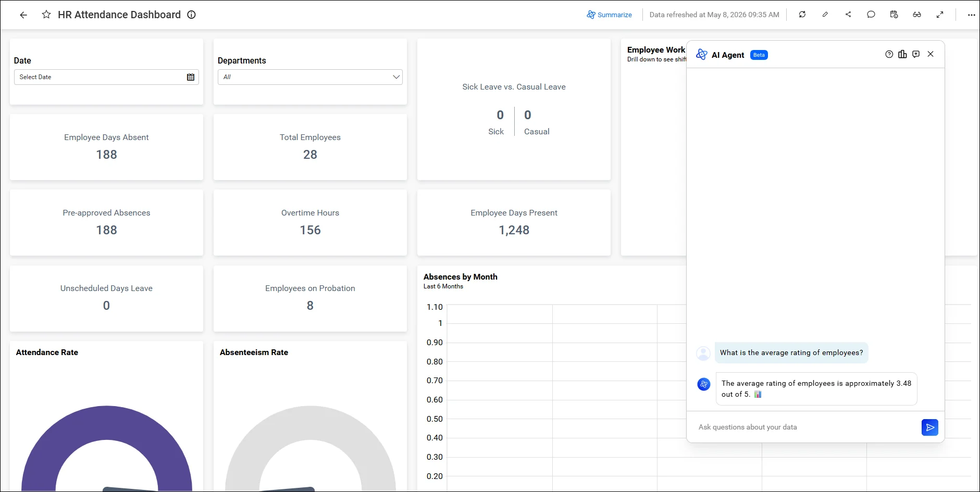The image size is (980, 492).
Task: Open the date picker calendar icon
Action: click(x=191, y=77)
